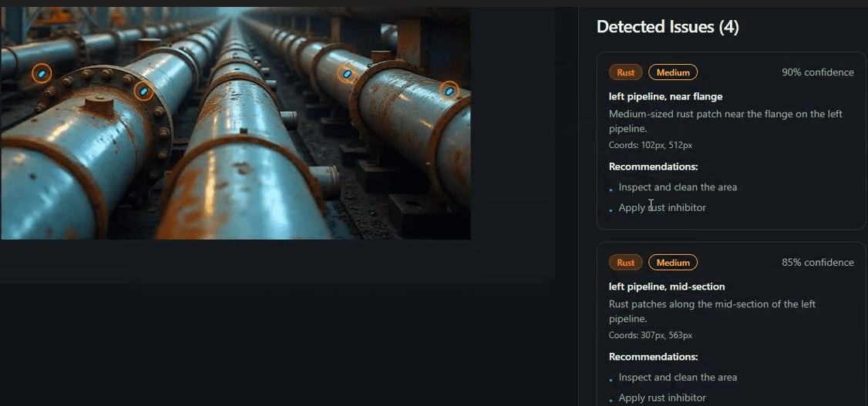Select the issue marker at the image's right edge
This screenshot has width=868, height=406.
(449, 91)
